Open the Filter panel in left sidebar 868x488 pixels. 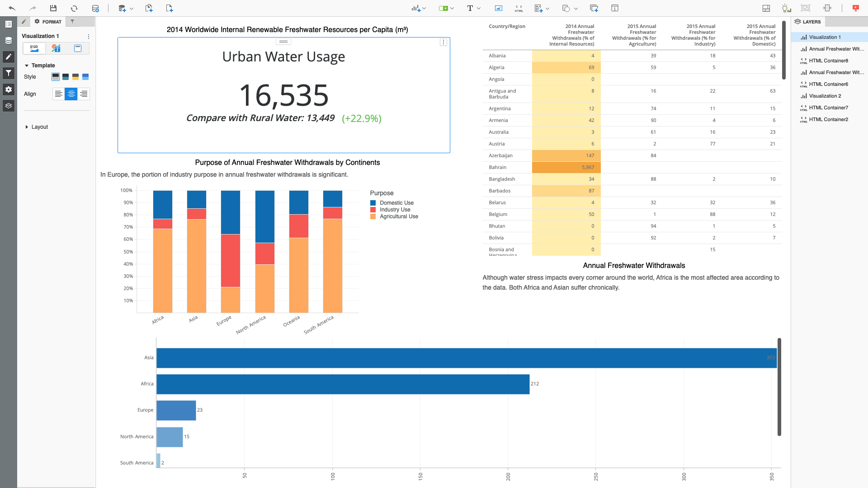(x=9, y=73)
